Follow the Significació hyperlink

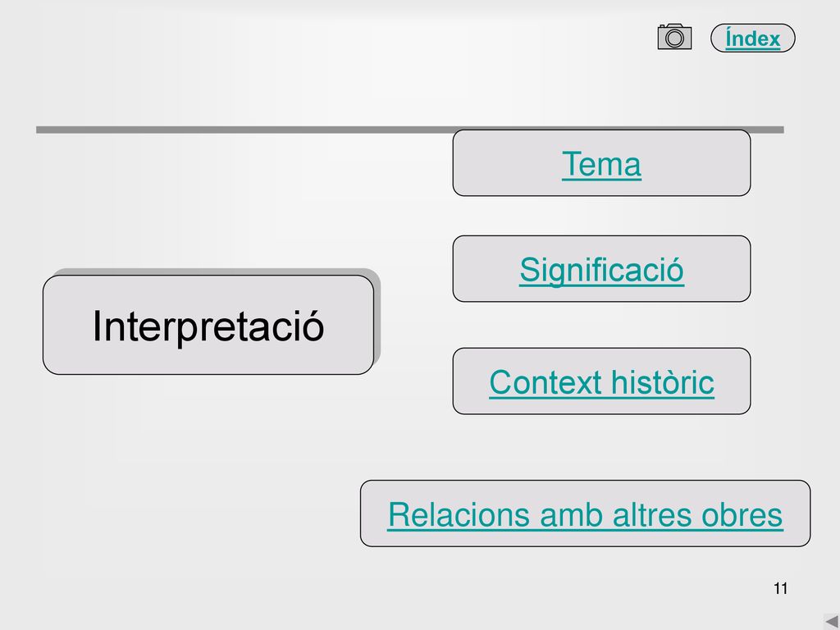[601, 270]
